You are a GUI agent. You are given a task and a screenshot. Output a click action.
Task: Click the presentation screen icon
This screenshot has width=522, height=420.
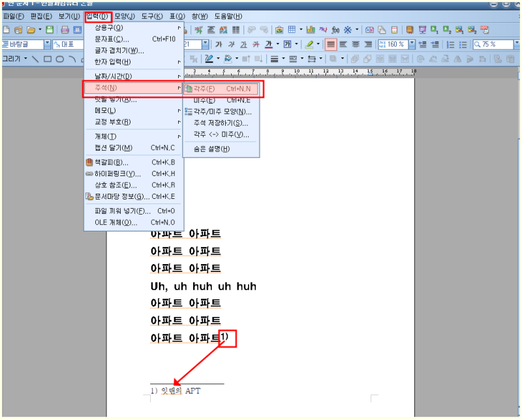pyautogui.click(x=422, y=30)
